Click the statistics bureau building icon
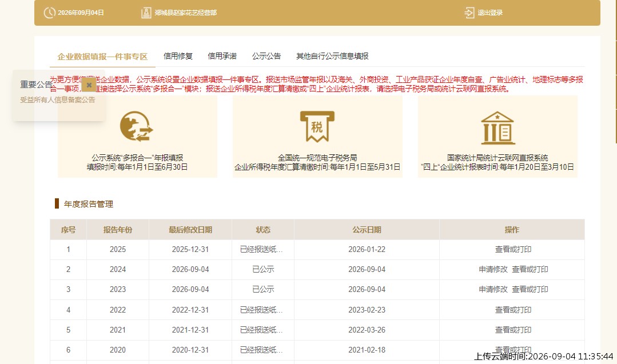 pos(497,128)
